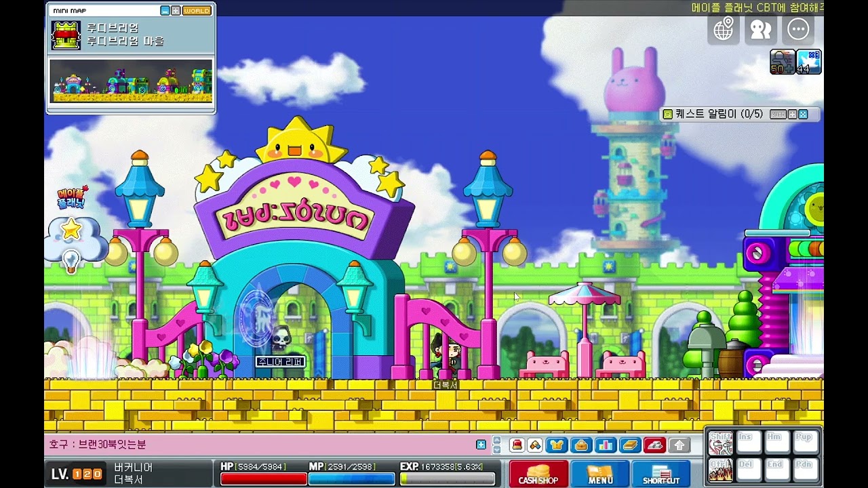Click the green quest notifier icon
The image size is (868, 488).
[x=667, y=115]
